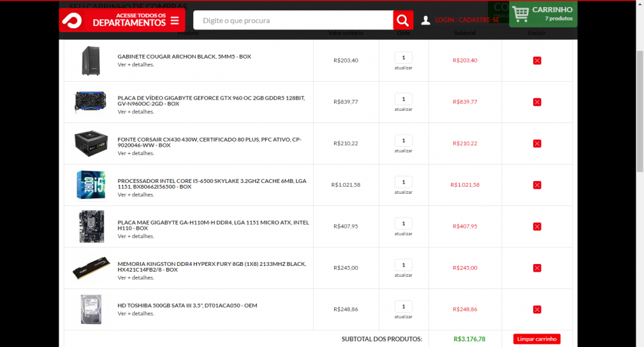Remove the Corsair CX430 power supply
The image size is (644, 347).
tap(537, 144)
